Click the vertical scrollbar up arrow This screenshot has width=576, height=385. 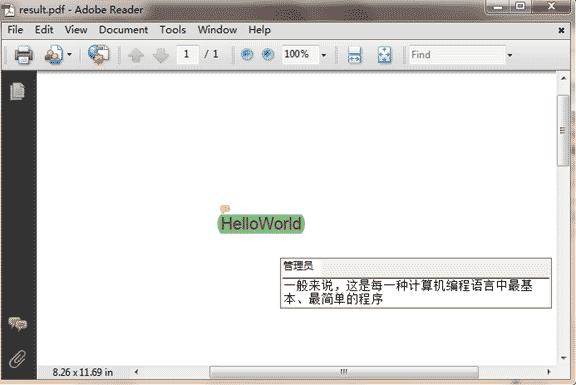[x=564, y=78]
